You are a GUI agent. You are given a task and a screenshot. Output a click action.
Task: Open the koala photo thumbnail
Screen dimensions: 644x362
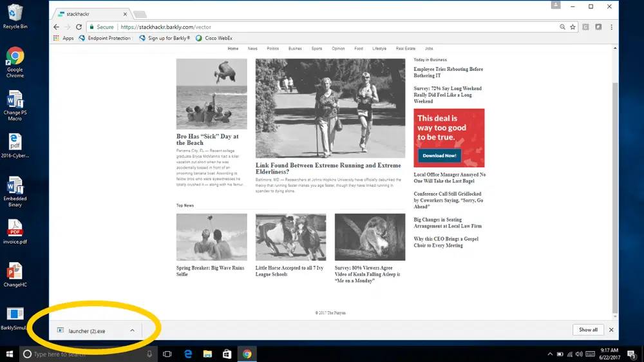(370, 237)
